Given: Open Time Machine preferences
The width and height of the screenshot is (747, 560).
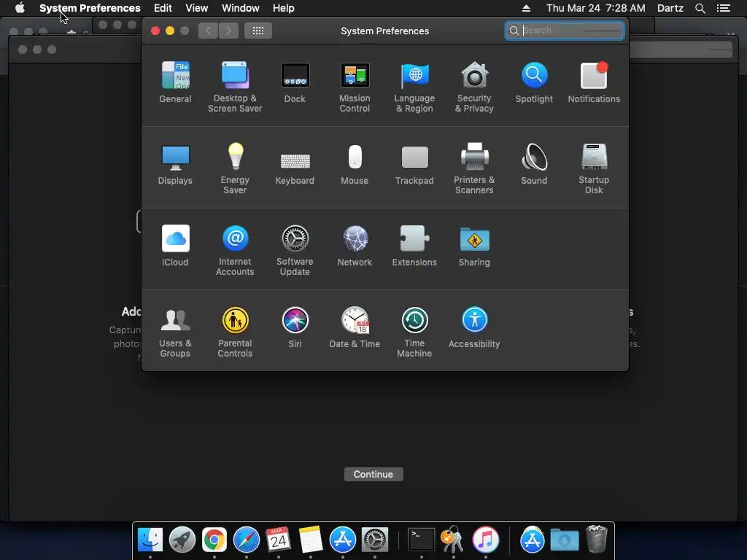Looking at the screenshot, I should [x=414, y=332].
